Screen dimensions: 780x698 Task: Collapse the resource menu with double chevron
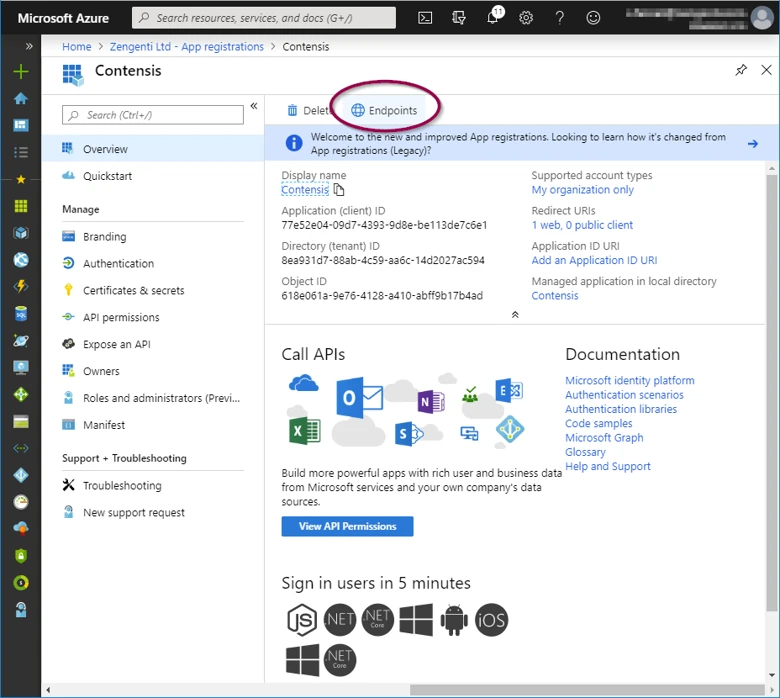click(x=254, y=106)
